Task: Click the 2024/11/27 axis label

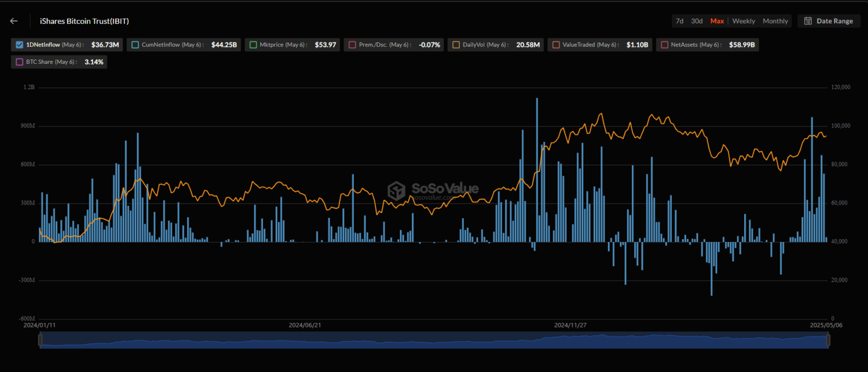Action: click(570, 325)
